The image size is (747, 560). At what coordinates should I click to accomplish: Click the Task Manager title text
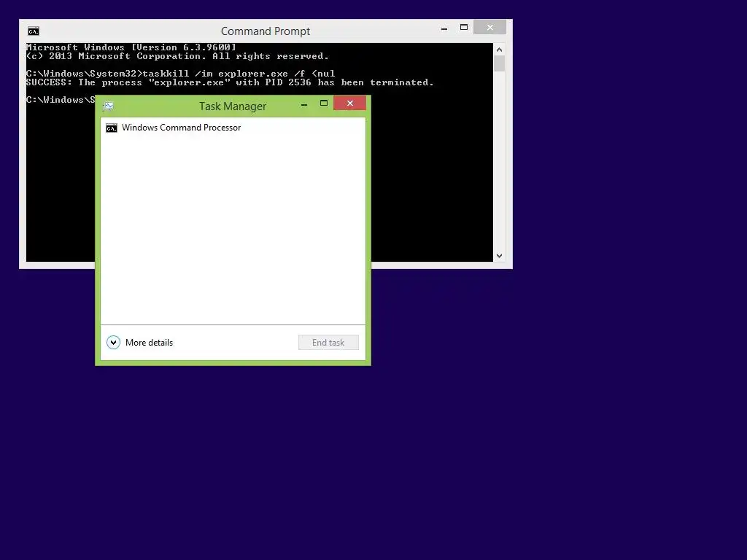point(233,106)
